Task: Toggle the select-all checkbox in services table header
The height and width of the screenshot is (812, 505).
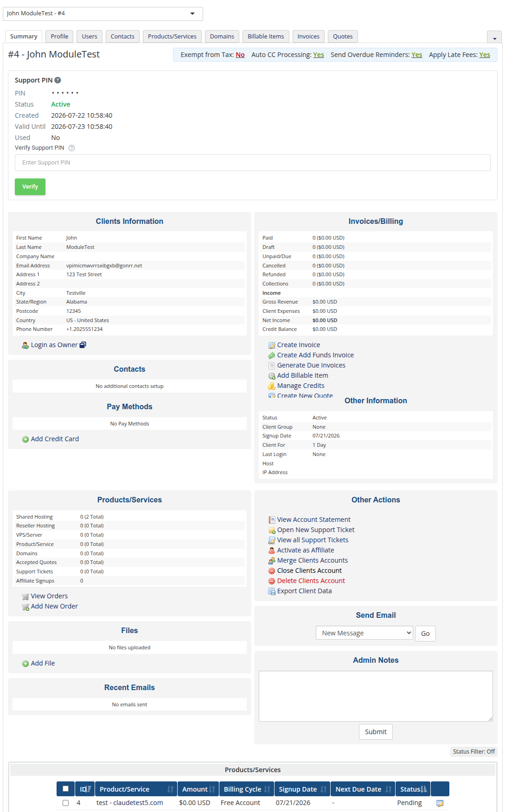Action: (x=65, y=789)
